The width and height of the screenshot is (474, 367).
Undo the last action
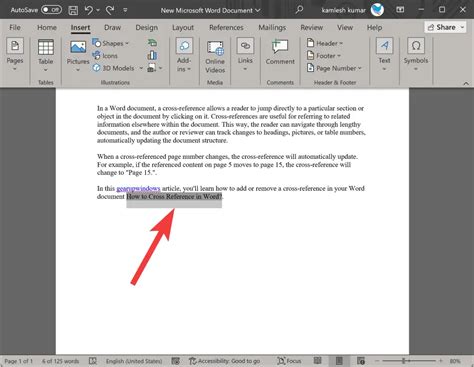point(88,10)
